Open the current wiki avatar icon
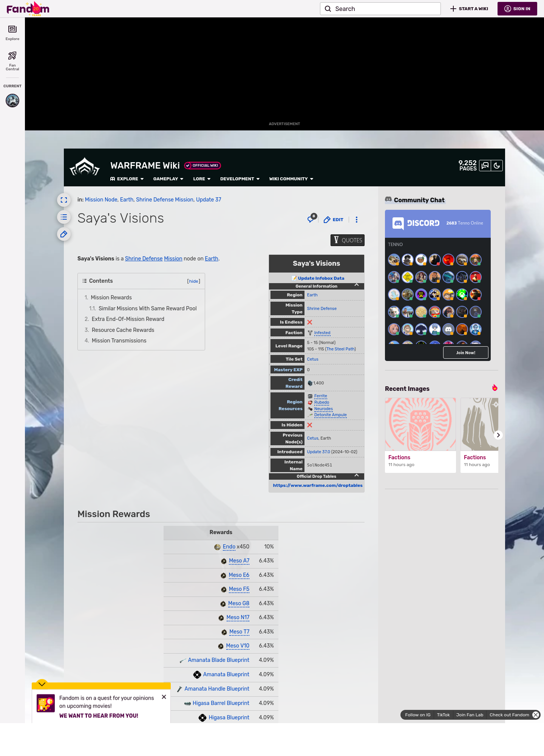Screen dimensions: 544x756 pyautogui.click(x=12, y=101)
